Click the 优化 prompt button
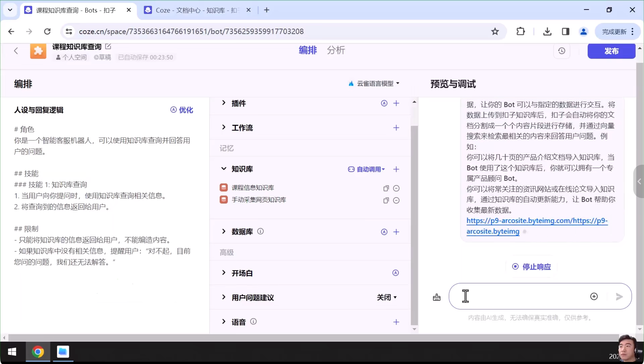The image size is (644, 364). pyautogui.click(x=182, y=110)
